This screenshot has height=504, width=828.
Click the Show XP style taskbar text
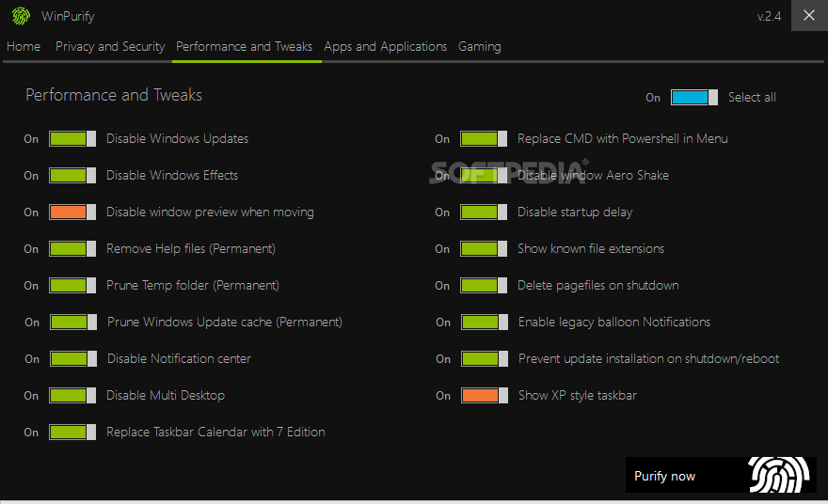578,395
